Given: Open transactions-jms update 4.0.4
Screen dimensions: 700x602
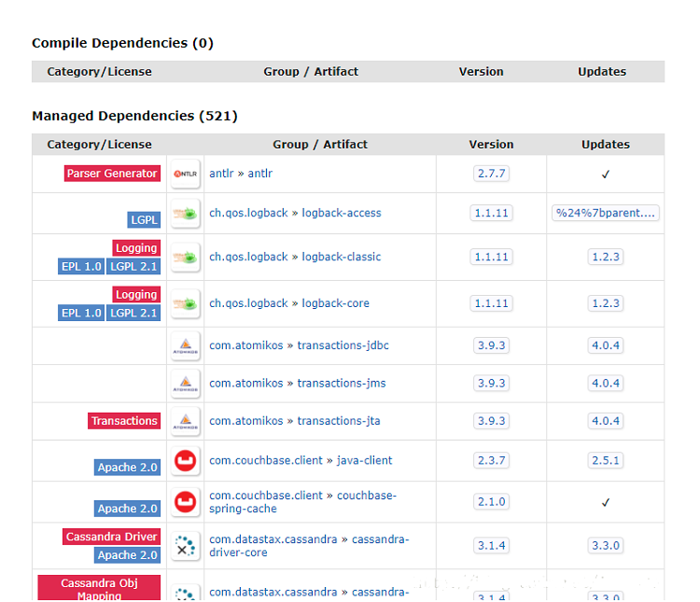Looking at the screenshot, I should tap(606, 384).
